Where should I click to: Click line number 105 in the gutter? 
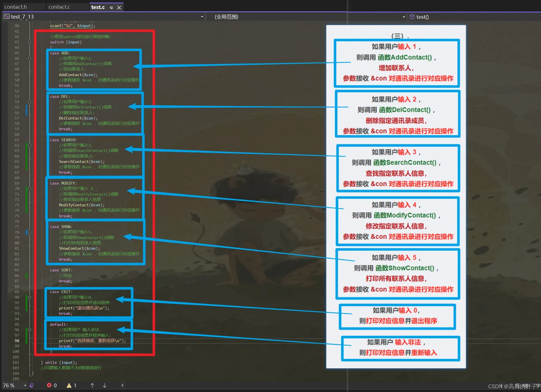[16, 379]
